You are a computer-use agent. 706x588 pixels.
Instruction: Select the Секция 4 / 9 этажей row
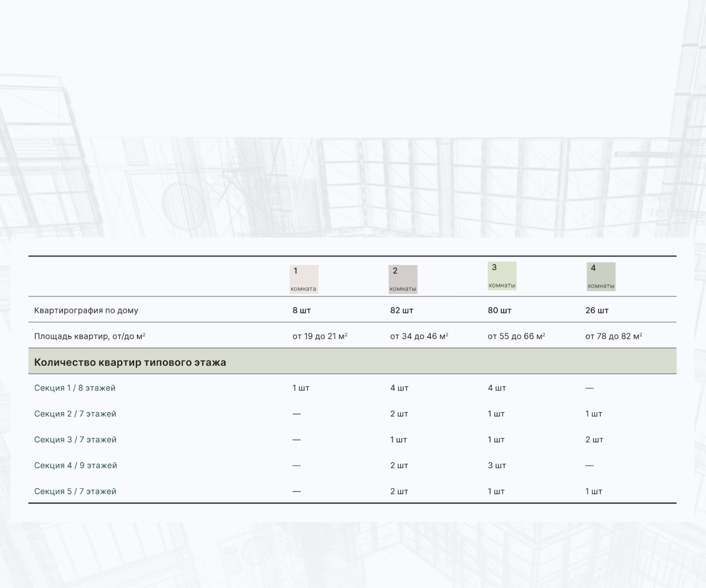click(75, 466)
